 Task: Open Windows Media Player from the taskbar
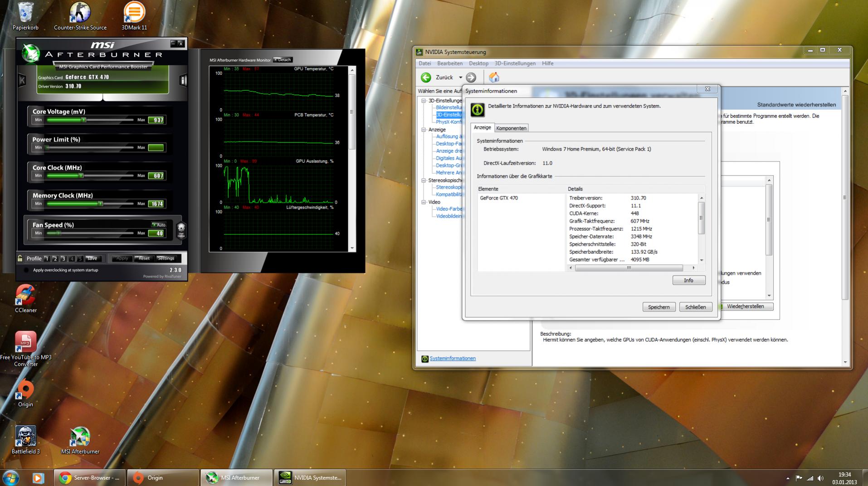(x=38, y=478)
